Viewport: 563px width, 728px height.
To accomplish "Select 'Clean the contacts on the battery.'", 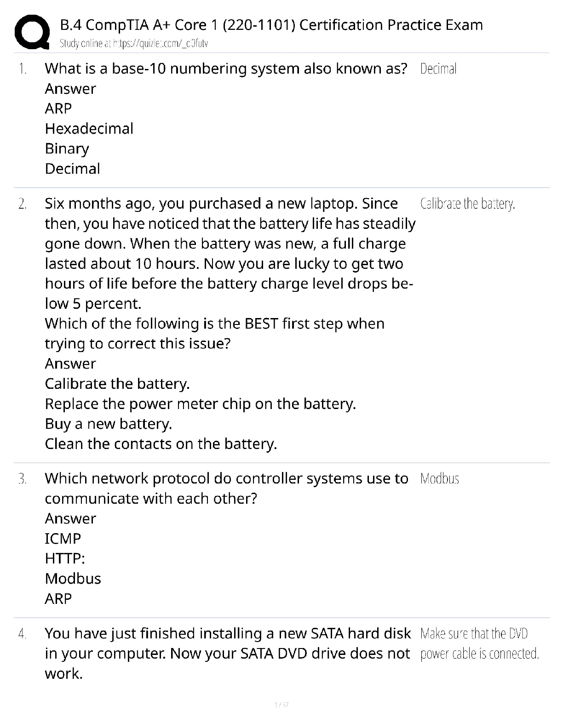I will [161, 444].
